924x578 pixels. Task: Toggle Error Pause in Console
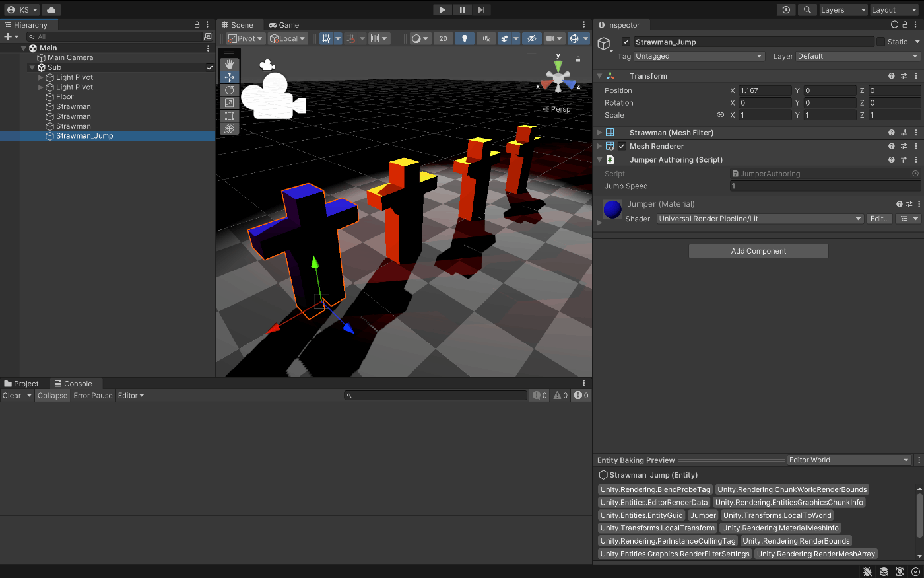click(93, 396)
